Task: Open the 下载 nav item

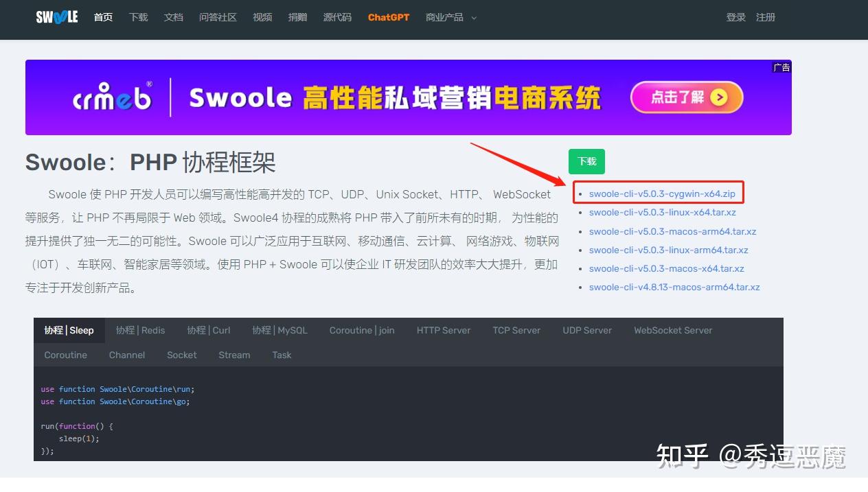Action: (139, 17)
